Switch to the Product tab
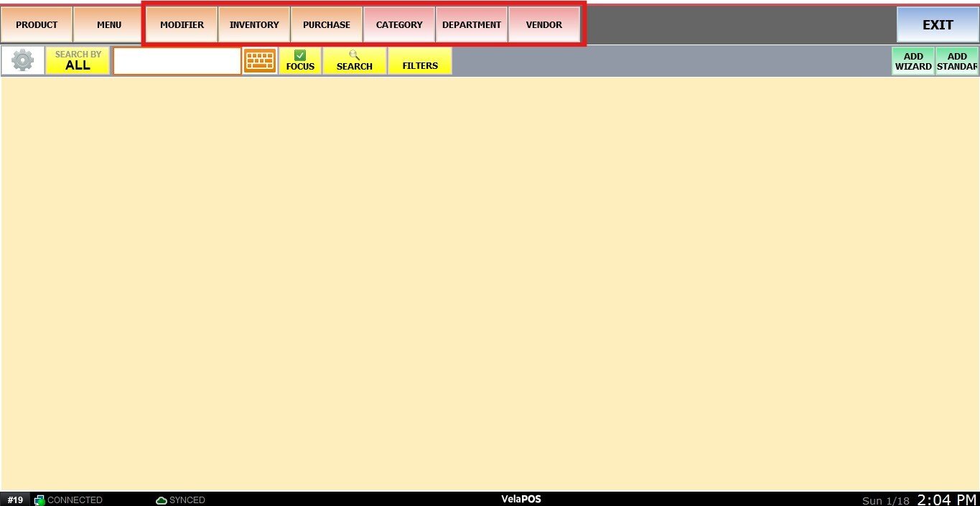Image resolution: width=980 pixels, height=506 pixels. [37, 24]
